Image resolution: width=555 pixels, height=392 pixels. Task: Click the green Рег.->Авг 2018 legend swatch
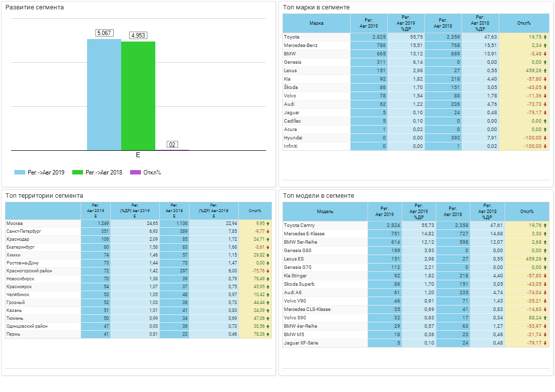(x=78, y=173)
